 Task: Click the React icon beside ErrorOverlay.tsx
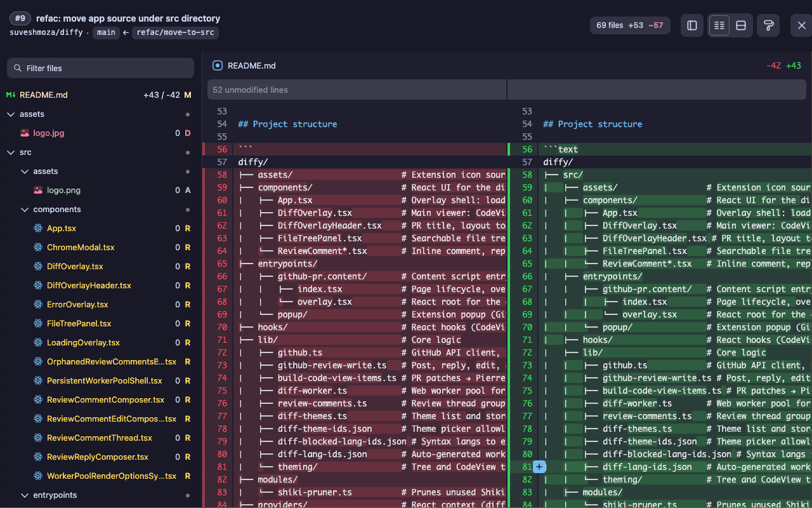click(38, 304)
